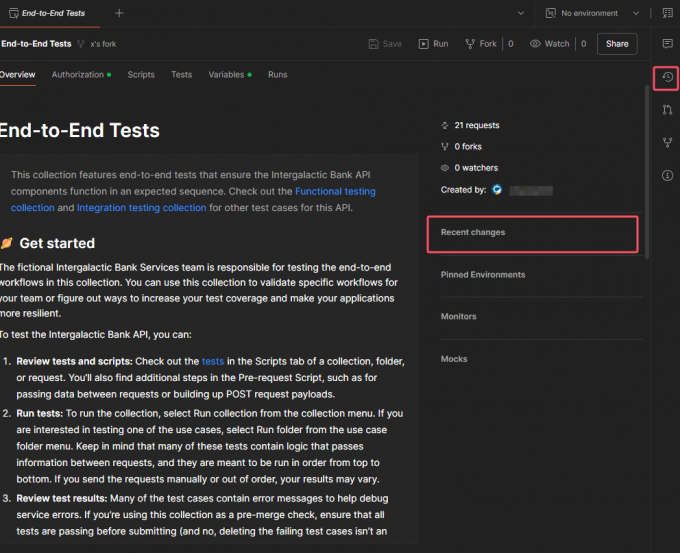Switch to the Runs tab
The width and height of the screenshot is (680, 553).
(x=278, y=75)
